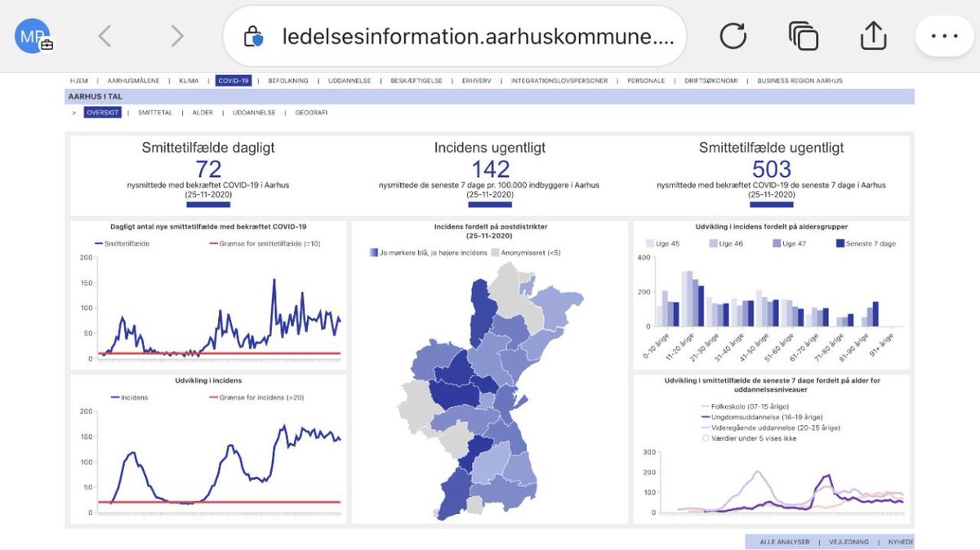Viewport: 980px width, 550px height.
Task: Switch to the Smittetal tab
Action: [156, 113]
